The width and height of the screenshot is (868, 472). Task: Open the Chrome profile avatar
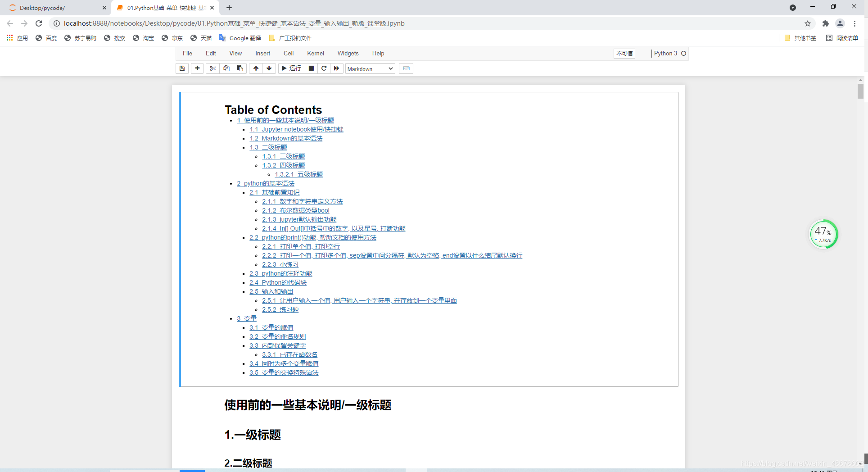click(x=840, y=23)
